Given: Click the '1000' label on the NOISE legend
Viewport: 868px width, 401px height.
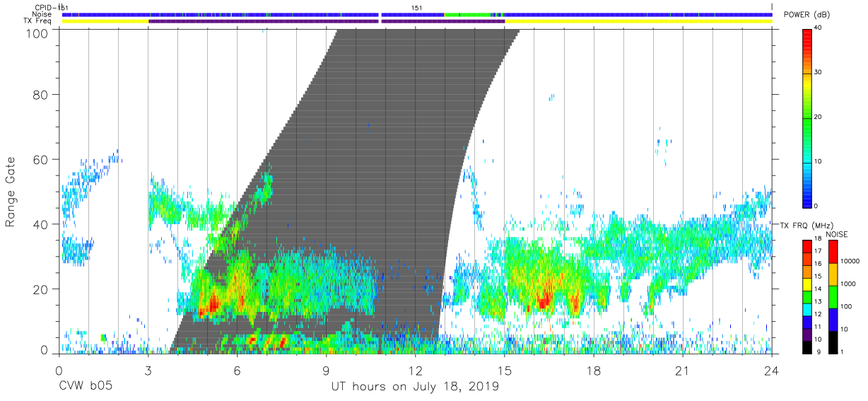Looking at the screenshot, I should tap(850, 284).
